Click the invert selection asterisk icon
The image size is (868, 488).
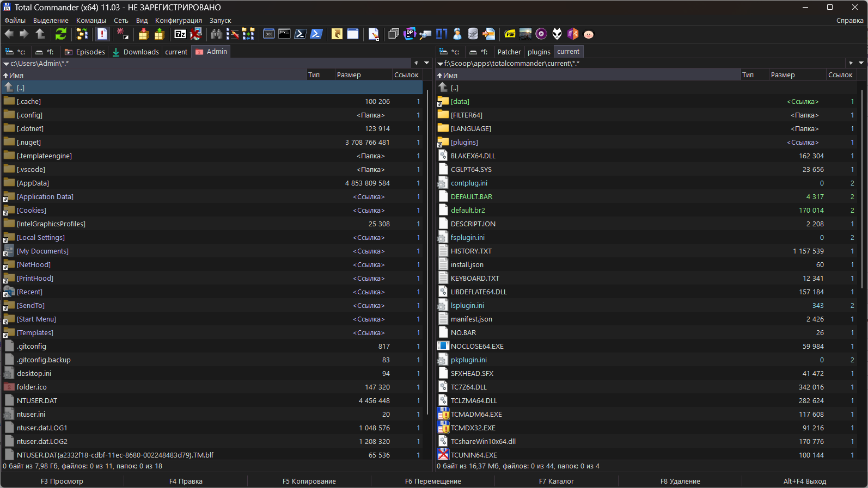pos(123,34)
